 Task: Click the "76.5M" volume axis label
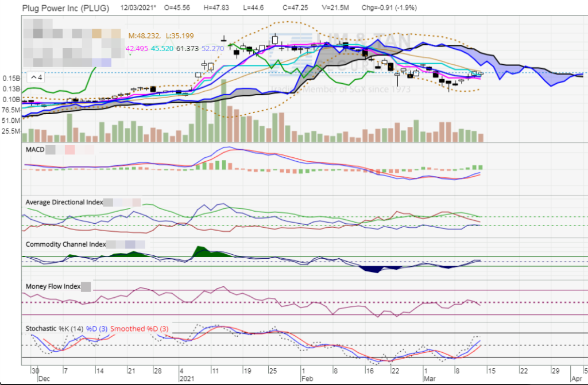(x=11, y=110)
